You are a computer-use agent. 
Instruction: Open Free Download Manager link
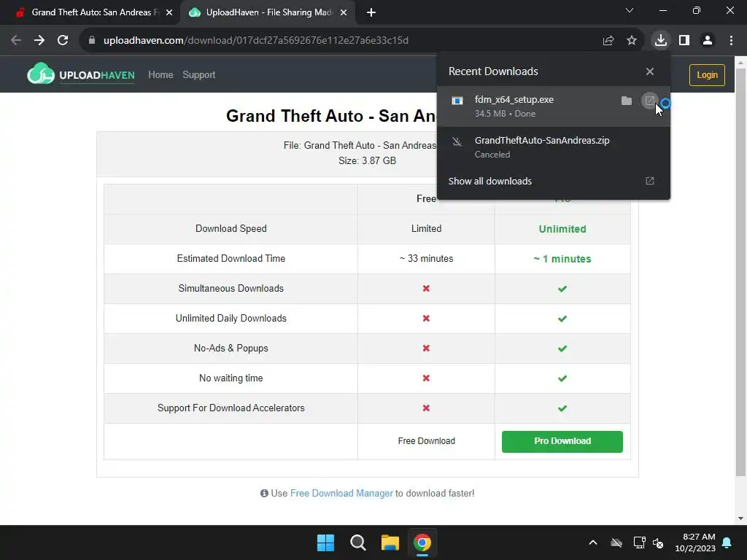point(341,494)
